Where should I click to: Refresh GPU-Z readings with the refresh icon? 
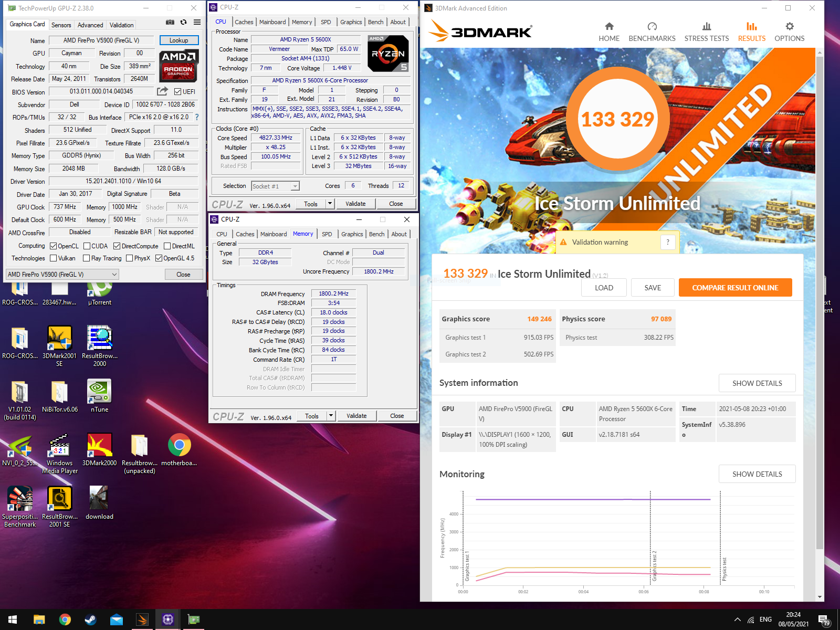click(183, 22)
